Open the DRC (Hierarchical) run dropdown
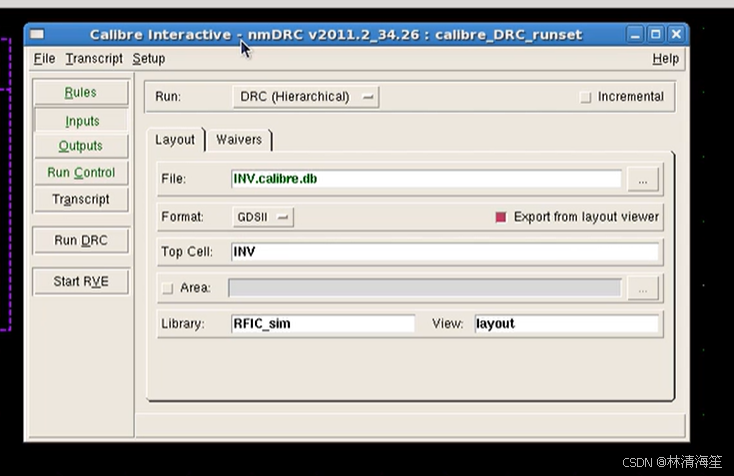Image resolution: width=734 pixels, height=476 pixels. [x=306, y=97]
